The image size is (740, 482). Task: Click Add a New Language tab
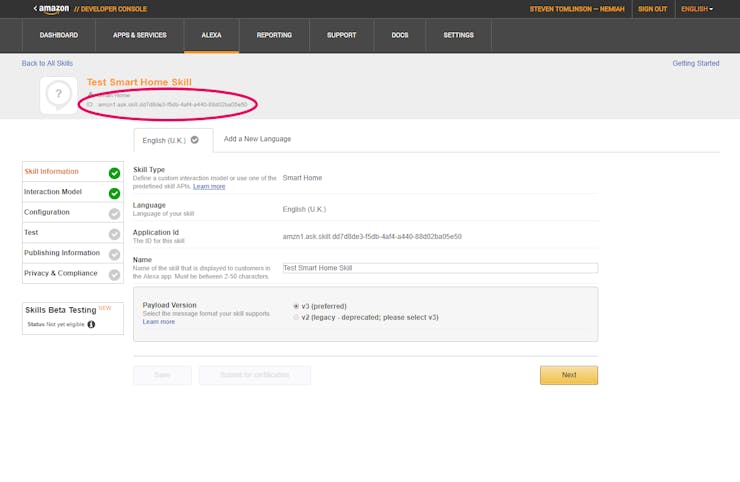[257, 139]
